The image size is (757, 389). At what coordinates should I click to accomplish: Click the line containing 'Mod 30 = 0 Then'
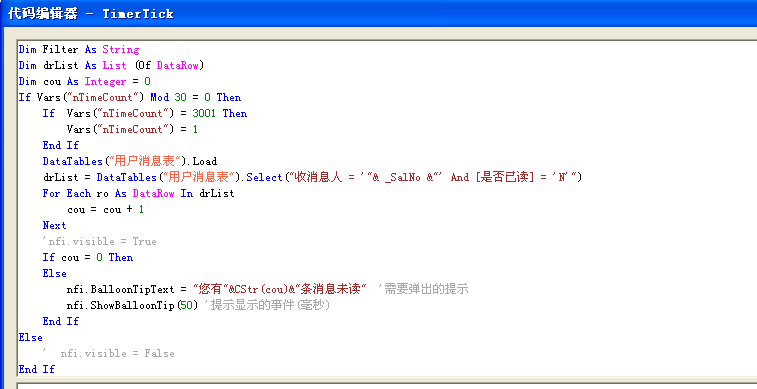pos(130,97)
